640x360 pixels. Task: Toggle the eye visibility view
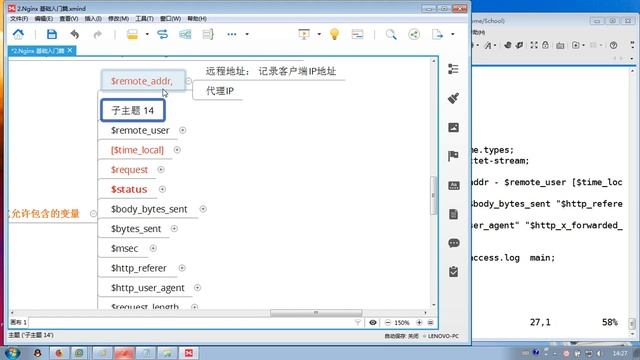pyautogui.click(x=373, y=322)
